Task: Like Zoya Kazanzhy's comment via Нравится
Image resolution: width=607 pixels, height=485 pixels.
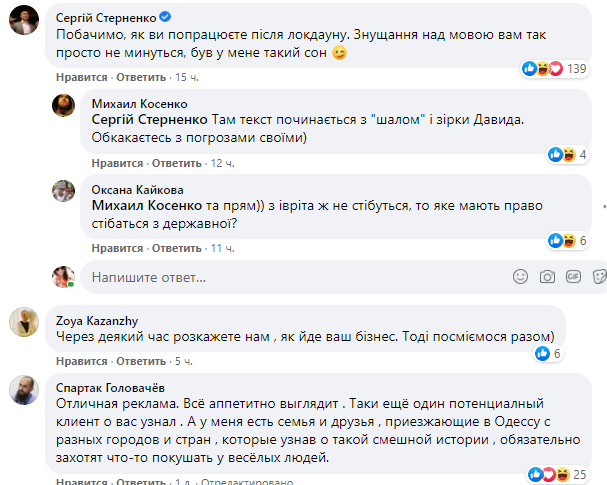Action: (x=77, y=360)
